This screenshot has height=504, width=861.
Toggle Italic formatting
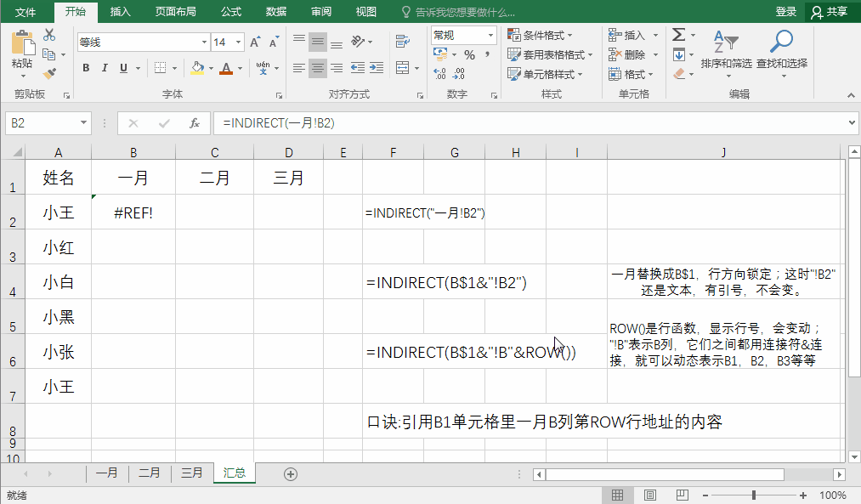[105, 68]
